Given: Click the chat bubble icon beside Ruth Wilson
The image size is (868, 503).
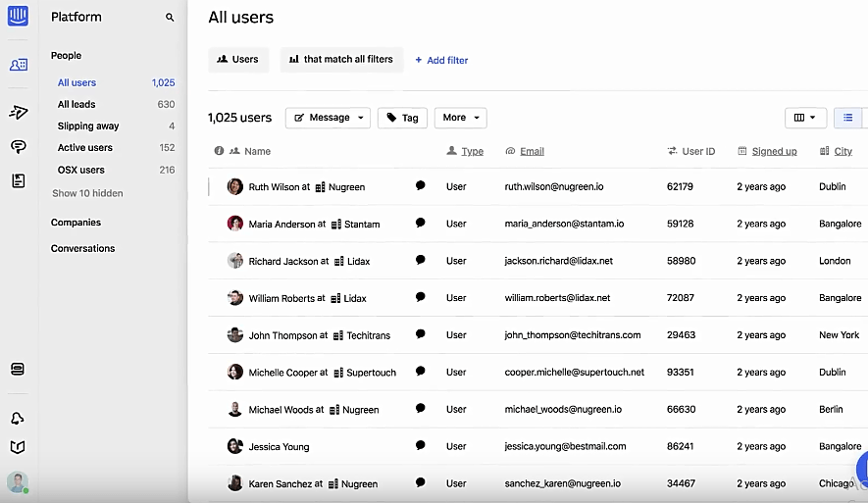Looking at the screenshot, I should click(420, 185).
